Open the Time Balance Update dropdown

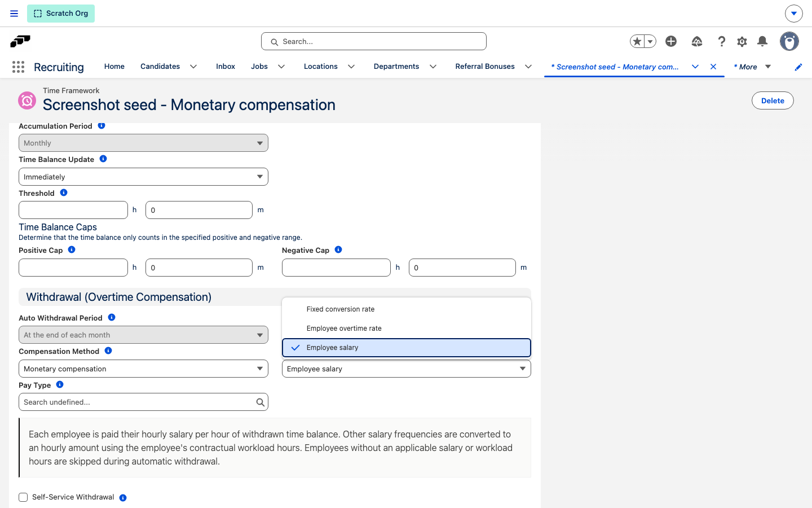click(143, 177)
